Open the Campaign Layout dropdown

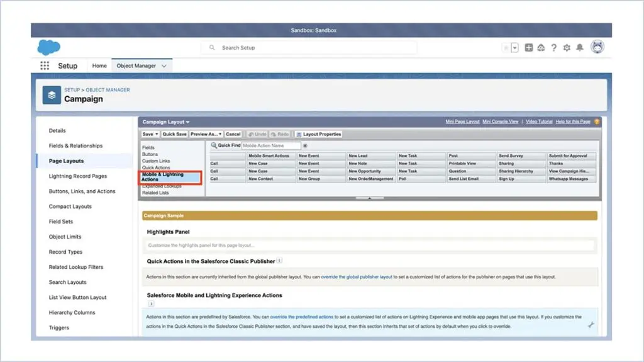tap(166, 122)
